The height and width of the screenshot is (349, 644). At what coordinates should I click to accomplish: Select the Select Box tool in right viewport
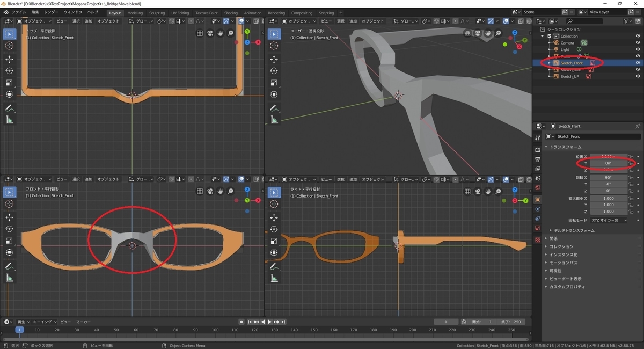point(274,192)
